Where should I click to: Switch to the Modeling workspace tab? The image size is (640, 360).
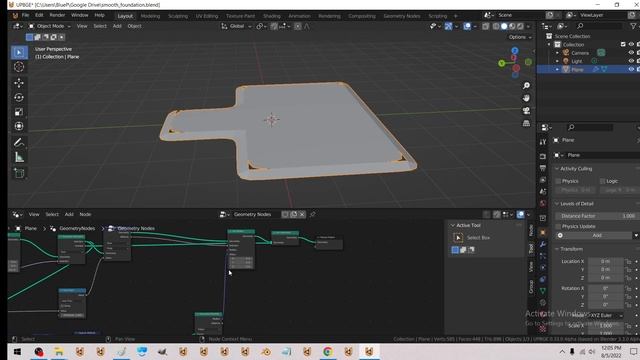point(150,16)
